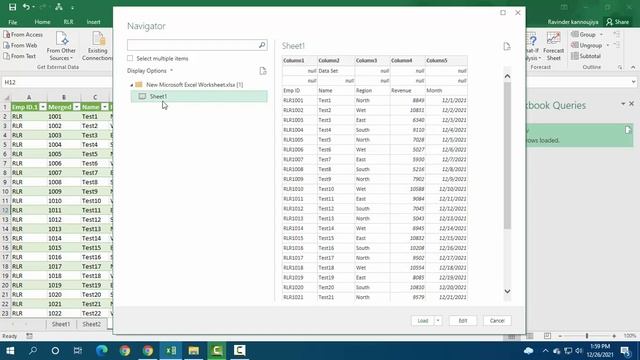This screenshot has width=640, height=360.
Task: Open the File tab
Action: [13, 22]
